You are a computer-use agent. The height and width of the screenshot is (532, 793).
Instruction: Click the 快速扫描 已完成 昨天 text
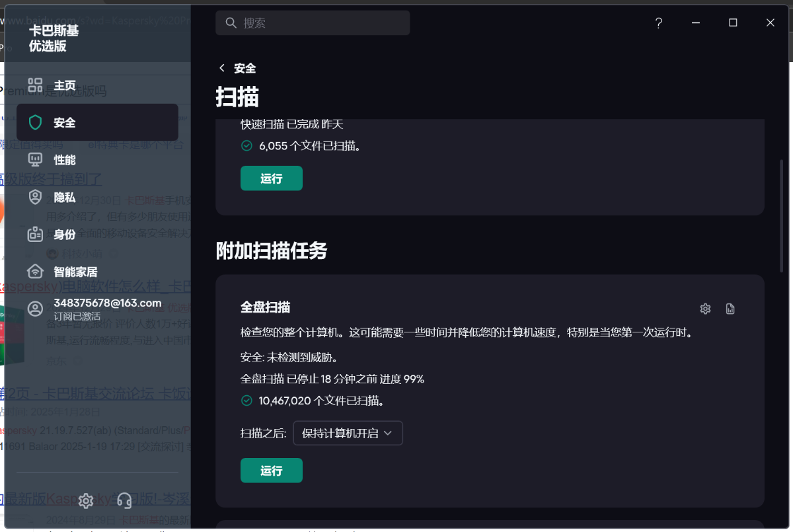(x=292, y=124)
